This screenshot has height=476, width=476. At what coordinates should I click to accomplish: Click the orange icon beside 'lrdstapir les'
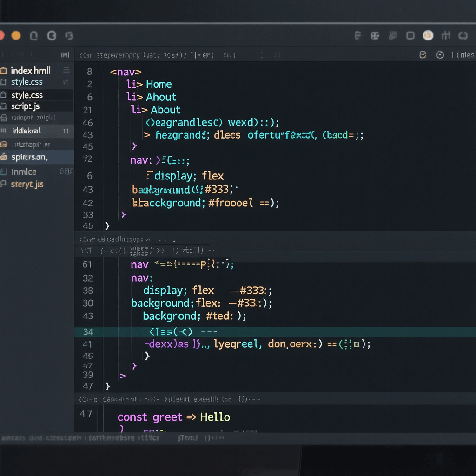[4, 145]
